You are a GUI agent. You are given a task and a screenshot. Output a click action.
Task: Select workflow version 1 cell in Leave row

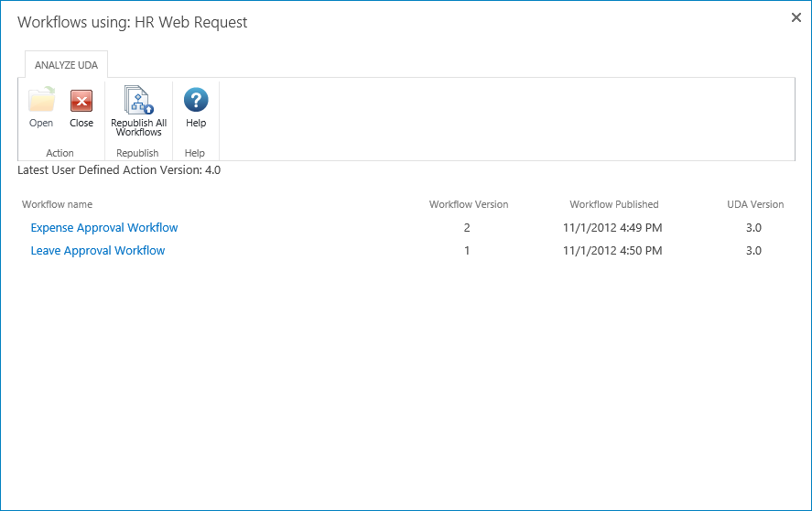(467, 251)
